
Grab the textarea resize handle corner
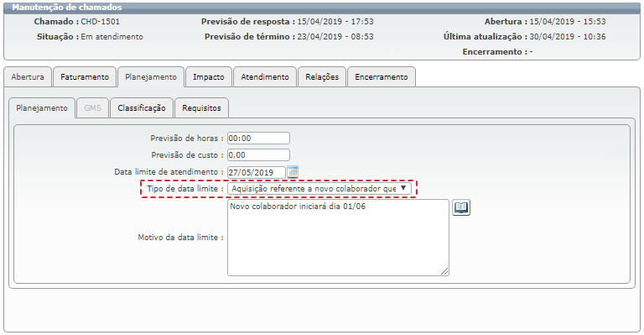click(444, 271)
